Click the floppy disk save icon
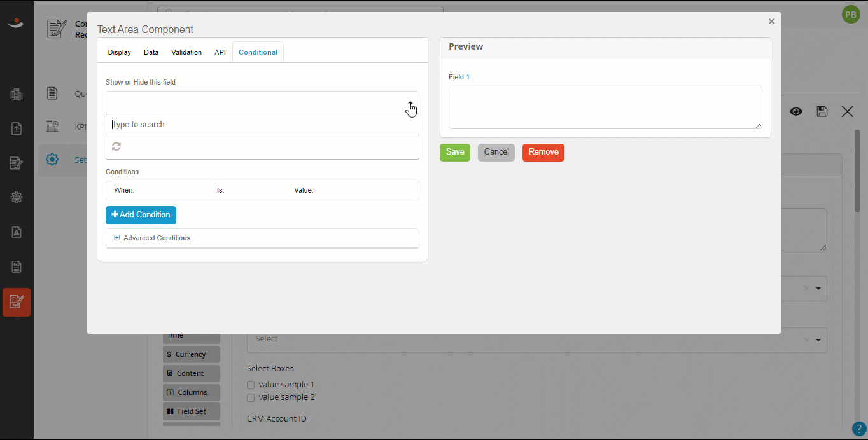The image size is (868, 440). (822, 111)
